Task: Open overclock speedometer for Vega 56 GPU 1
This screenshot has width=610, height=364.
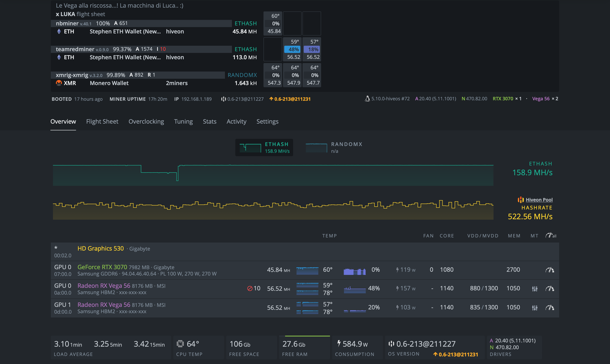Action: pos(550,307)
